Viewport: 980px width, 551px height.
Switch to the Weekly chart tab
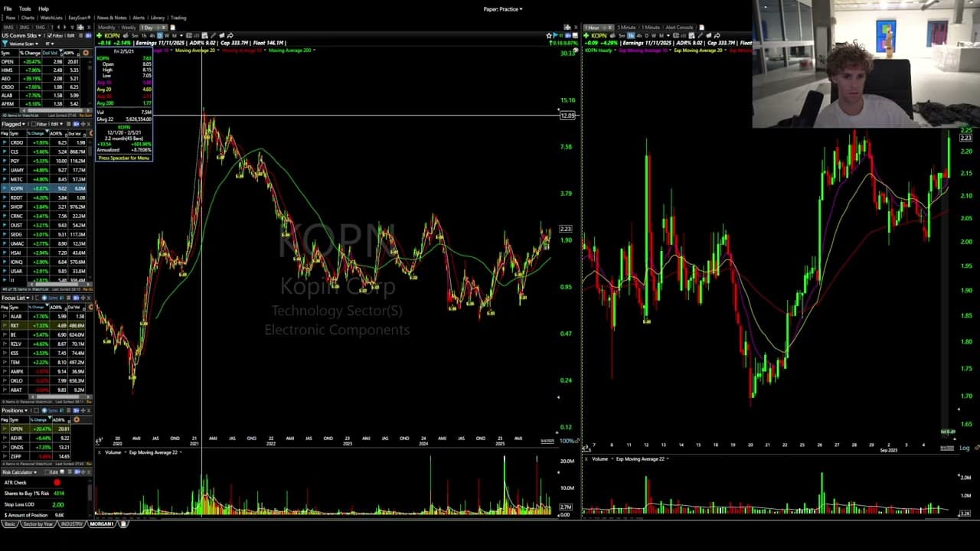click(x=129, y=28)
